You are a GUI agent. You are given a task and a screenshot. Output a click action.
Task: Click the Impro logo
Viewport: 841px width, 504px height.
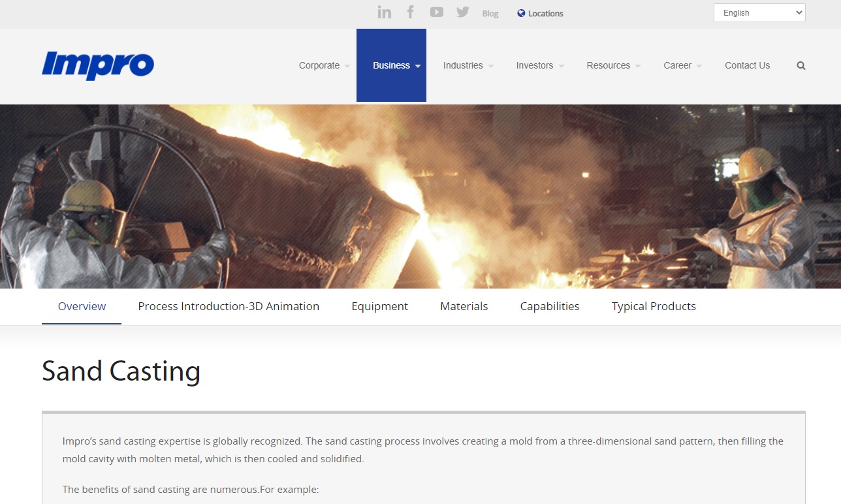98,65
